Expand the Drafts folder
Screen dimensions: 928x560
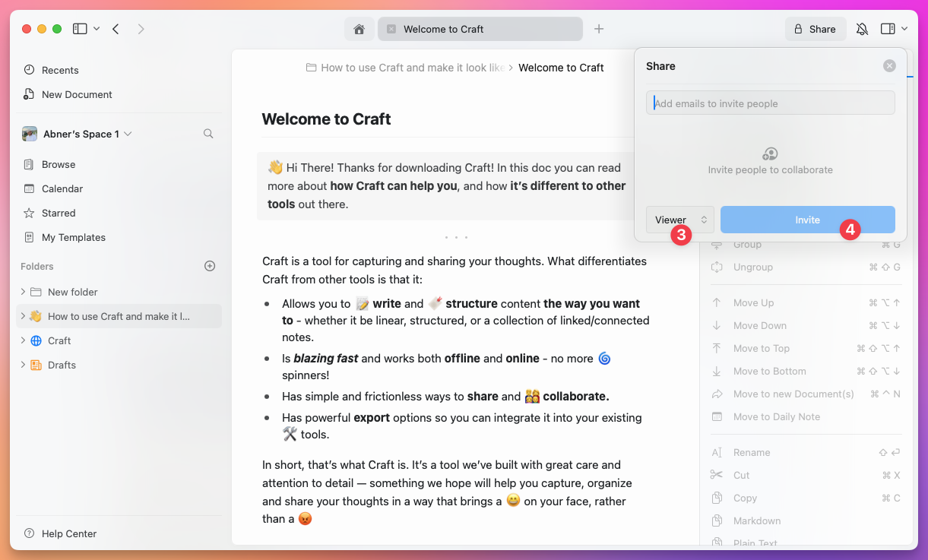pyautogui.click(x=22, y=365)
